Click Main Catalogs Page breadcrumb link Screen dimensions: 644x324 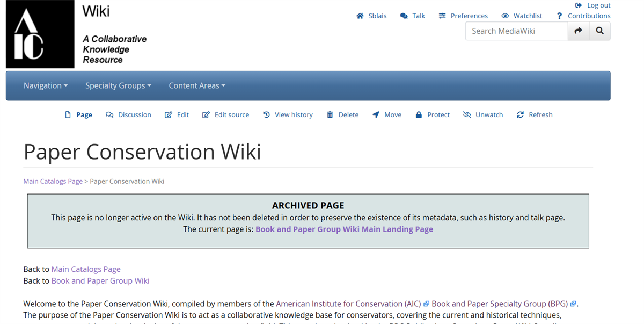point(53,181)
